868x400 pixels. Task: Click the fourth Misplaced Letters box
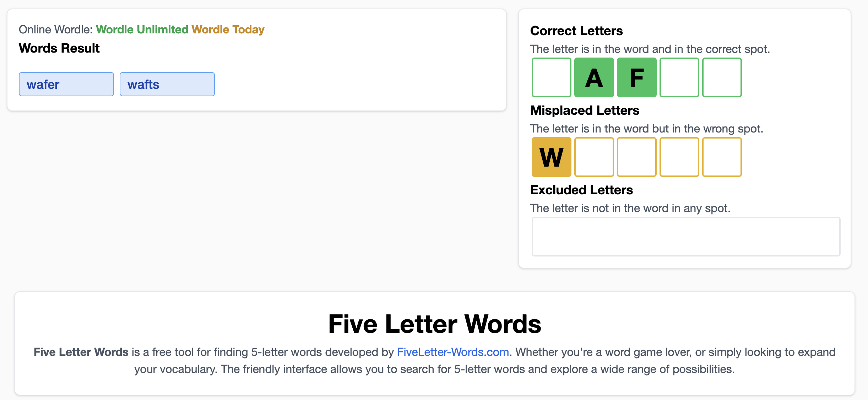pos(679,157)
